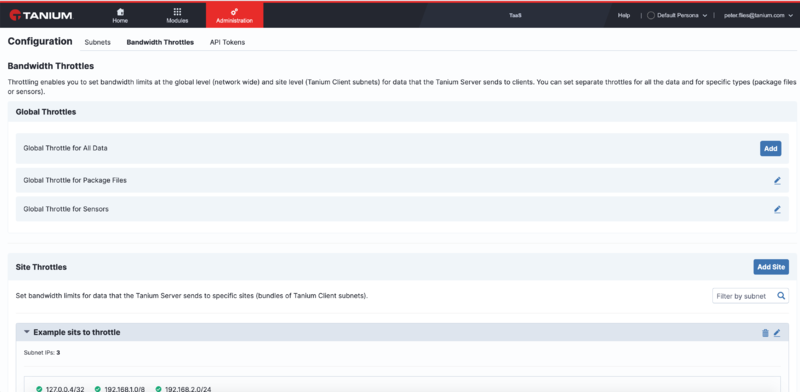Viewport: 800px width, 392px height.
Task: Delete the Example sits to throttle site
Action: coord(765,333)
